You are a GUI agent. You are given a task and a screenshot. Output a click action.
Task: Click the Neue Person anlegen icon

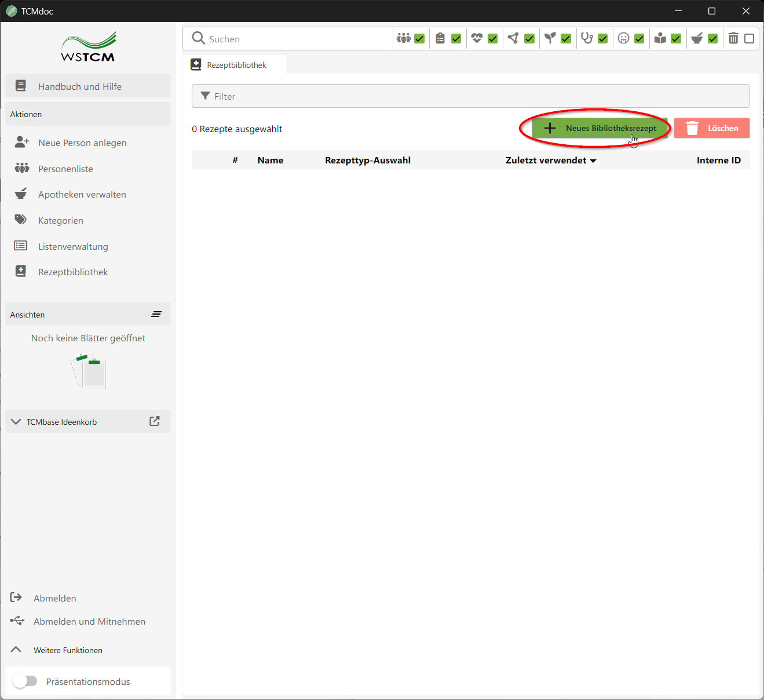coord(21,142)
